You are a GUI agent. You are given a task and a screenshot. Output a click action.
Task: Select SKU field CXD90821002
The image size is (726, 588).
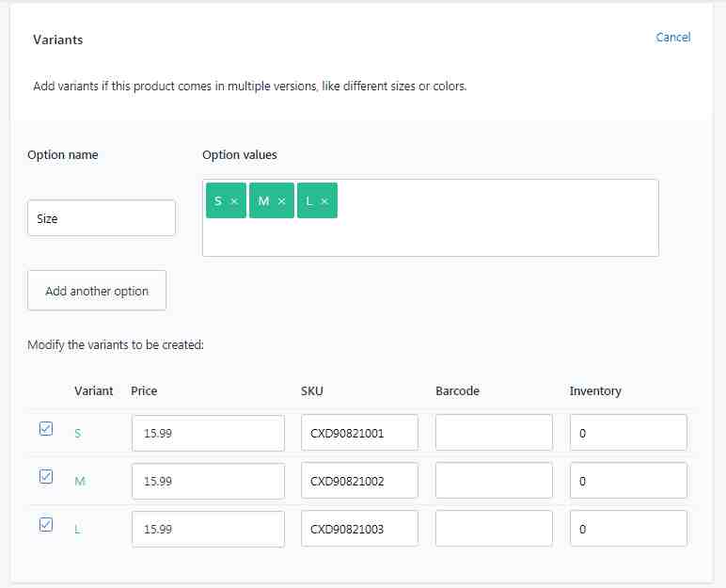click(x=360, y=481)
